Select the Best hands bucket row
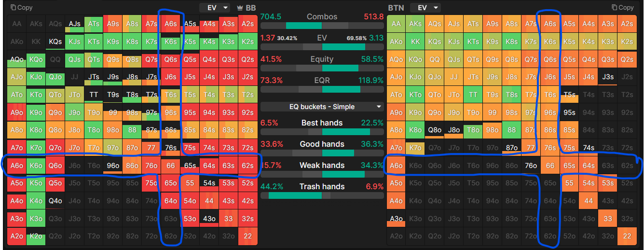 [322, 123]
